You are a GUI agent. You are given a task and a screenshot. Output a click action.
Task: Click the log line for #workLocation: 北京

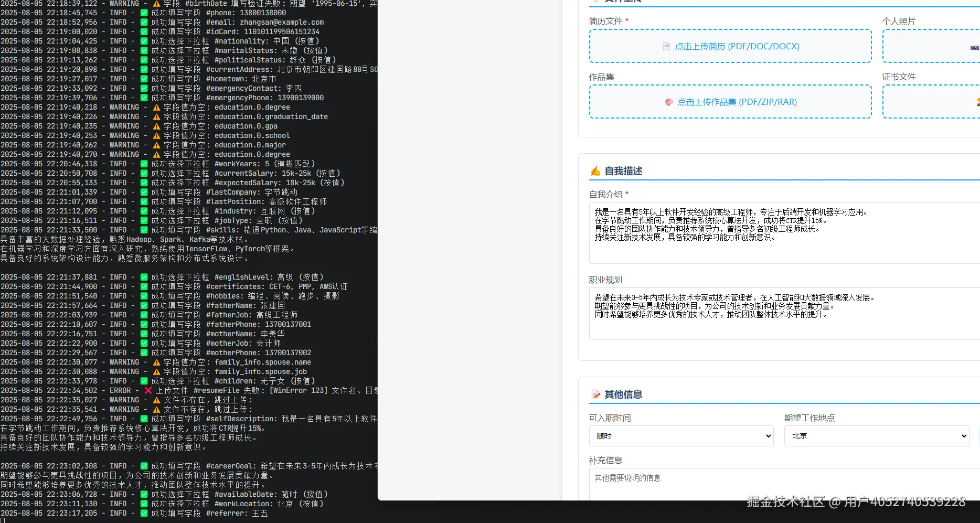pos(162,504)
